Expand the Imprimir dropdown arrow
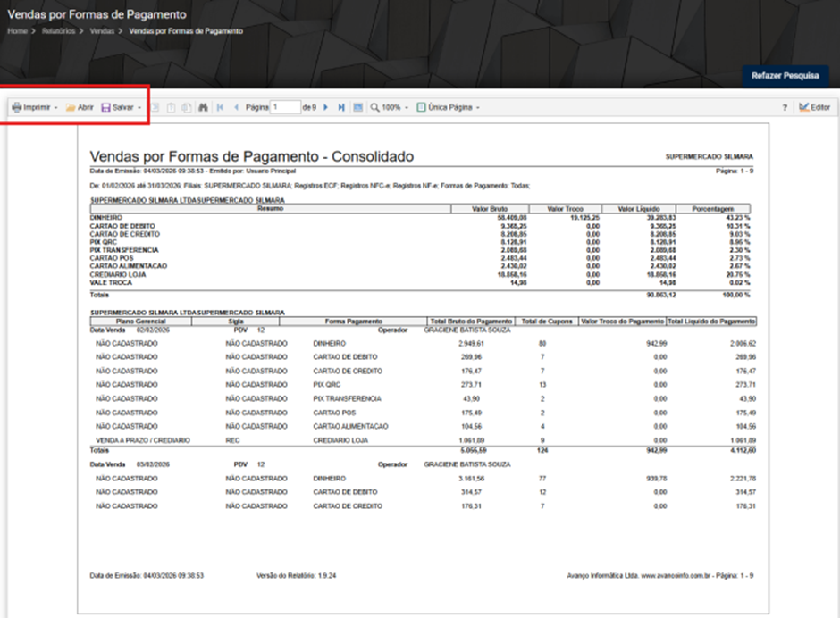 coord(55,108)
